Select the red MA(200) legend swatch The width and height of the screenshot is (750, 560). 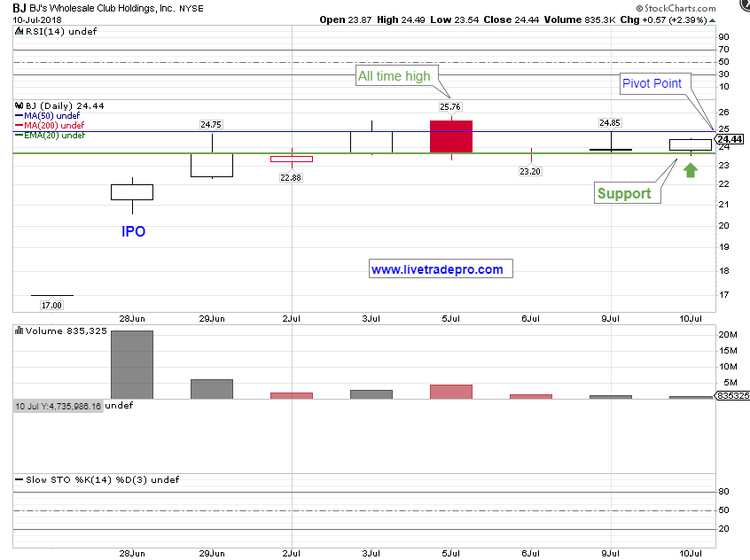coord(18,125)
